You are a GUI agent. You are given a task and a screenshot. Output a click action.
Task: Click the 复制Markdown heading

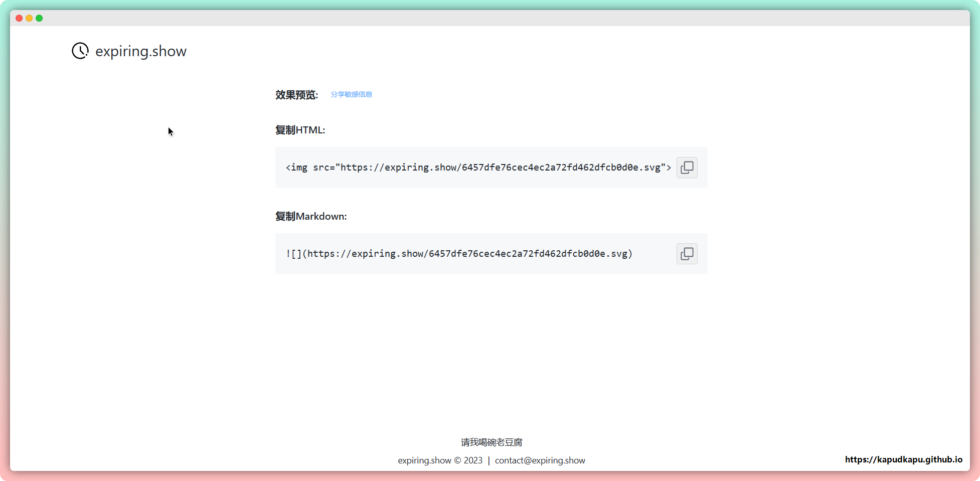point(311,216)
